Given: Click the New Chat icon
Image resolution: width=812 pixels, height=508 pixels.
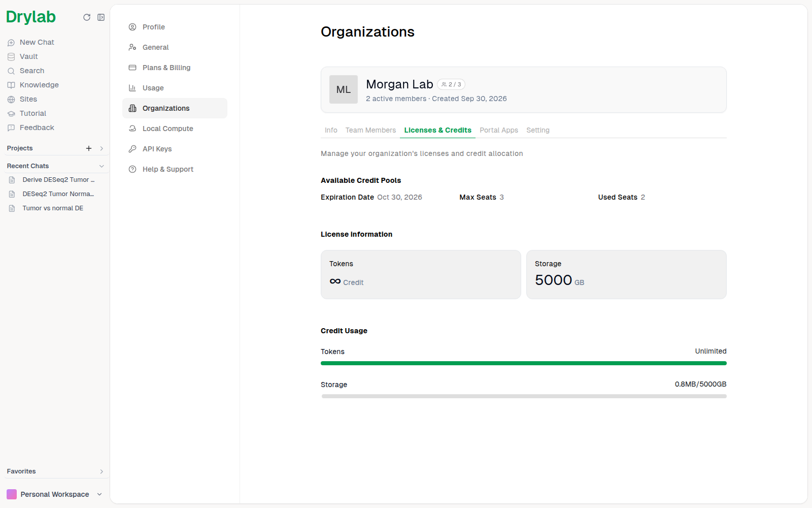Looking at the screenshot, I should pyautogui.click(x=11, y=43).
